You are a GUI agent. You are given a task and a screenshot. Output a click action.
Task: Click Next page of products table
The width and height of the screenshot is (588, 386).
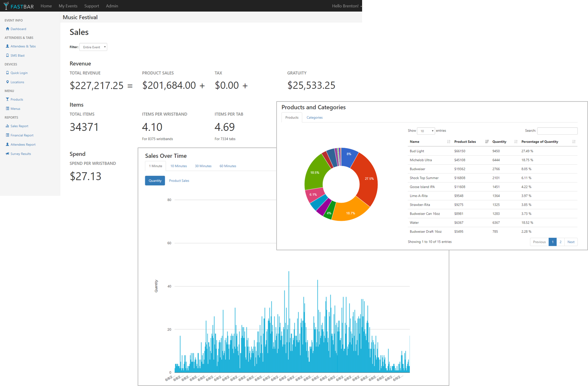click(571, 242)
